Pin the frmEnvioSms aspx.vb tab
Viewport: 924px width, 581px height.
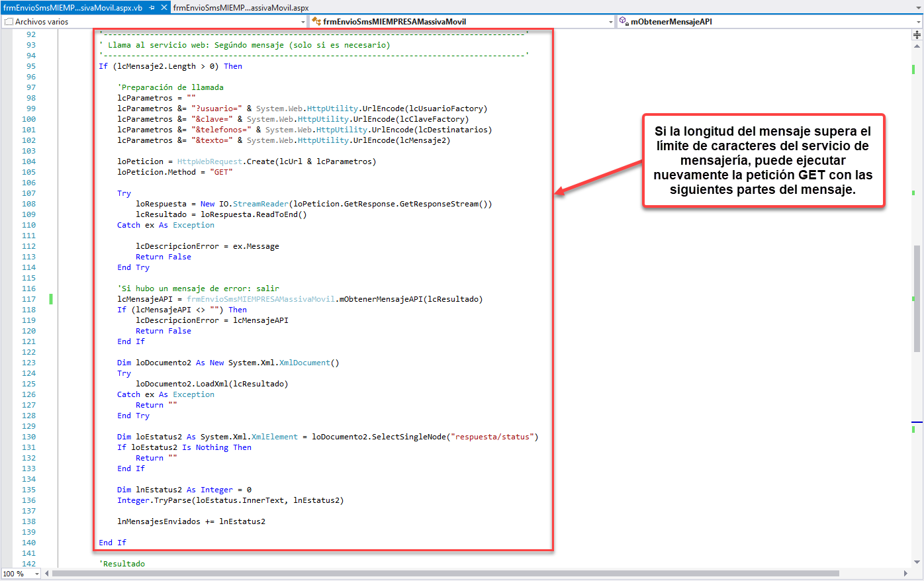pos(152,8)
